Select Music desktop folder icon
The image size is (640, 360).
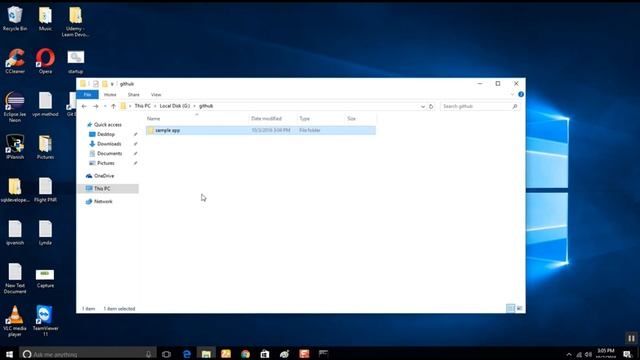pyautogui.click(x=45, y=18)
